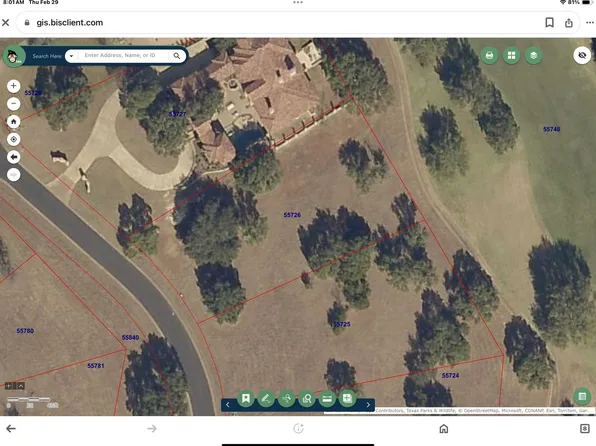
Task: Open the basemap gallery grid icon
Action: coord(512,56)
